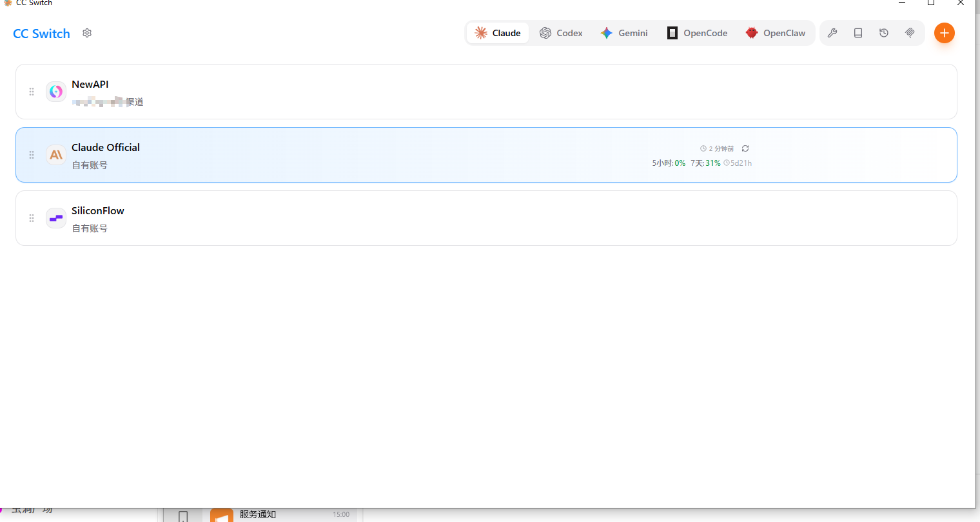This screenshot has height=522, width=980.
Task: Open the wrench tools icon
Action: click(832, 33)
